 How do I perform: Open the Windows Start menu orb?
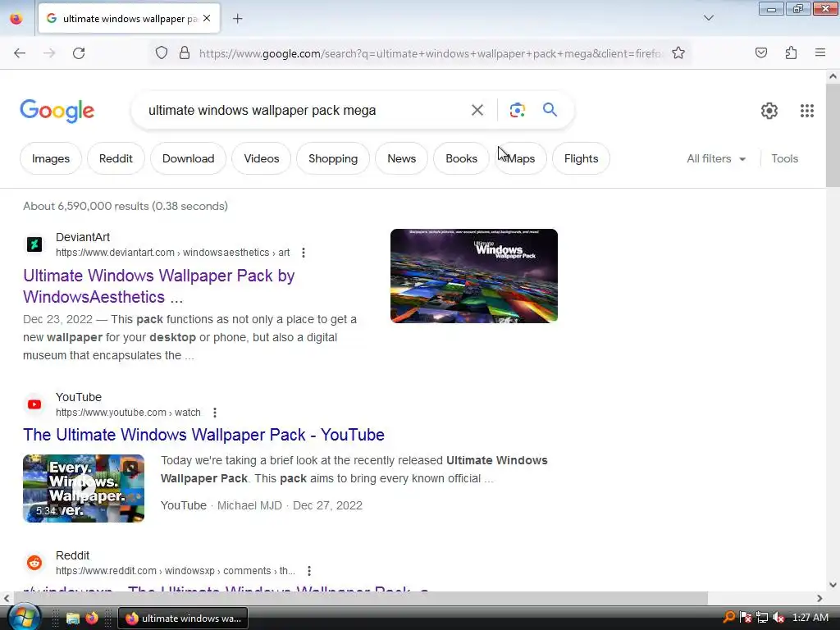click(24, 617)
